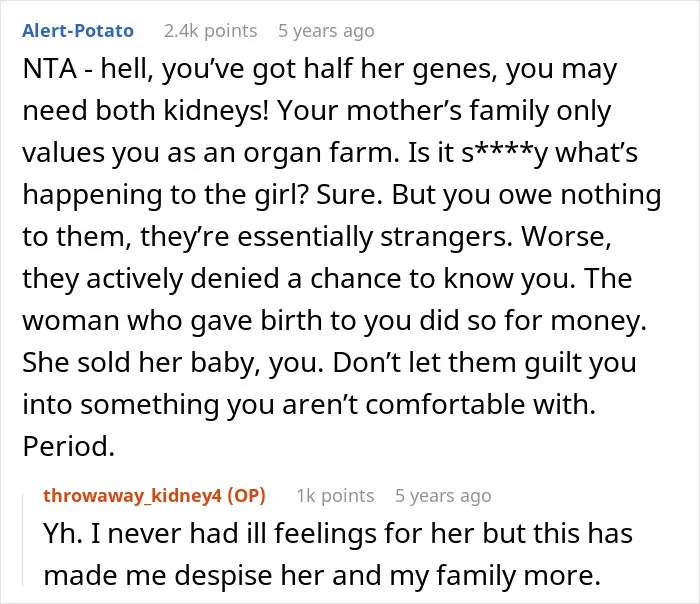
Task: Click the censored word s****y
Action: [504, 153]
